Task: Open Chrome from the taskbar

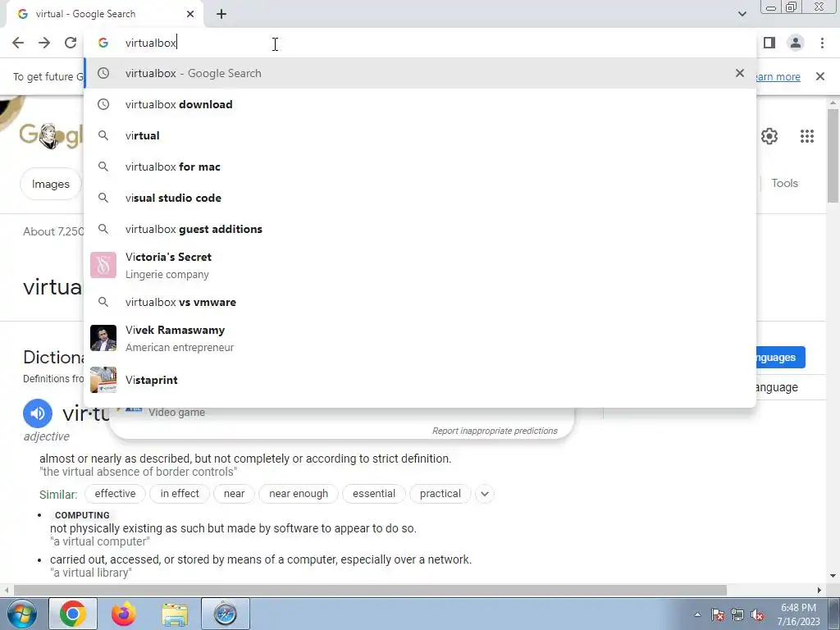Action: coord(73,614)
